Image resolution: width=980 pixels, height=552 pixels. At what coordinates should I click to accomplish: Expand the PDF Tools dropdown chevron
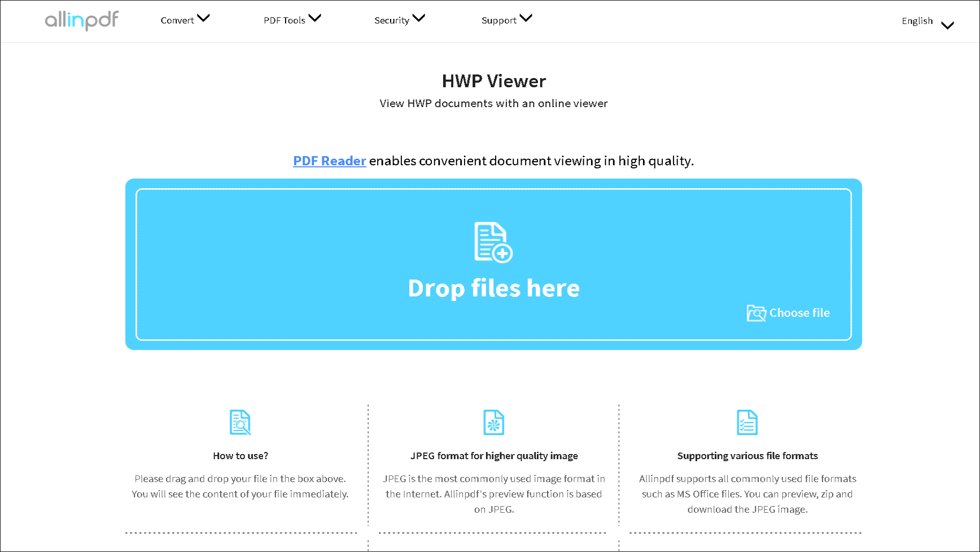click(x=315, y=18)
